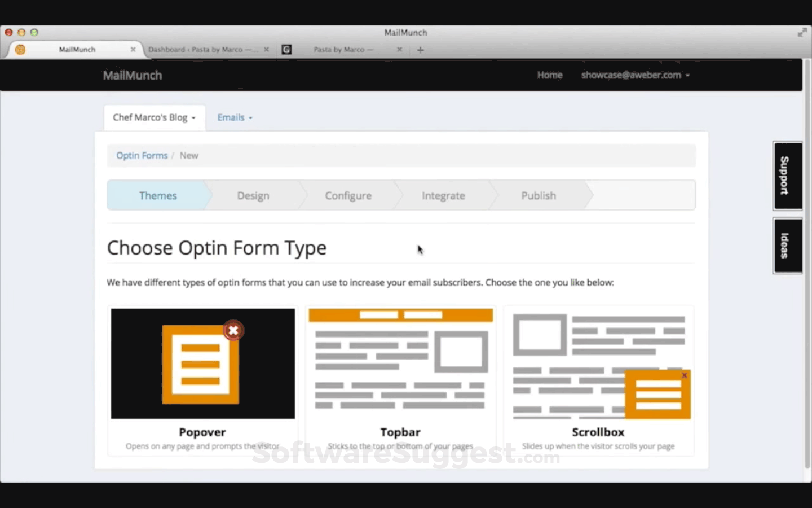
Task: Go to Home in the navbar
Action: click(550, 75)
